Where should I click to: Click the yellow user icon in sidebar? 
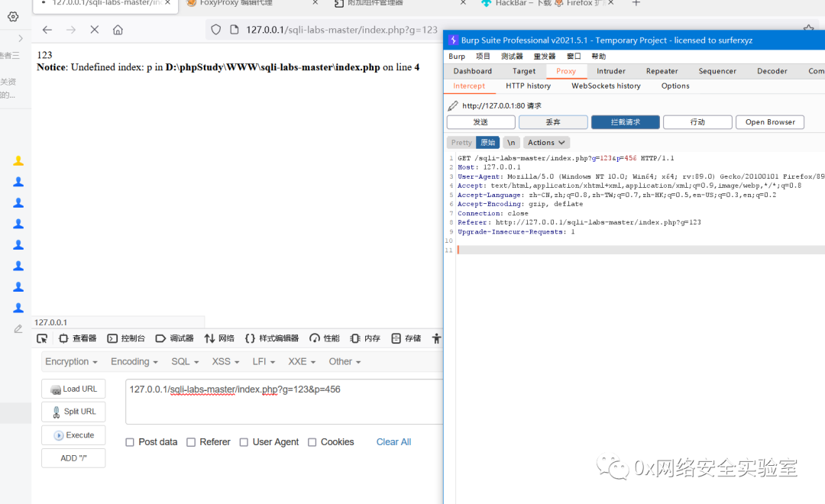[x=18, y=160]
